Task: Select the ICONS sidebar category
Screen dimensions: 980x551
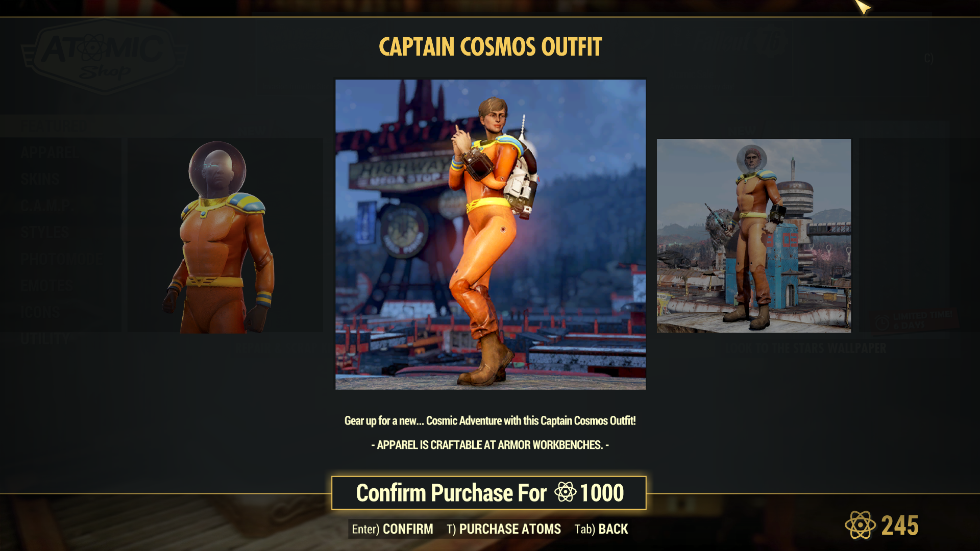Action: coord(40,312)
